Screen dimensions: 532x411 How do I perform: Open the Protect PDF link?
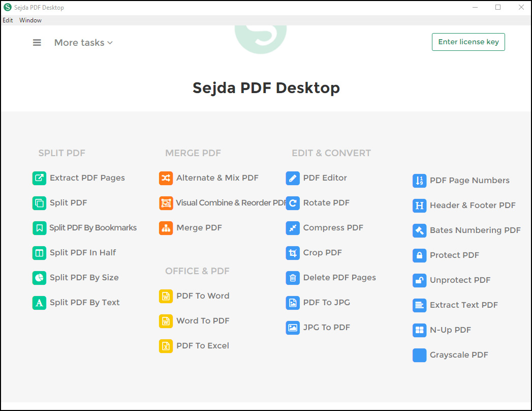tap(454, 255)
